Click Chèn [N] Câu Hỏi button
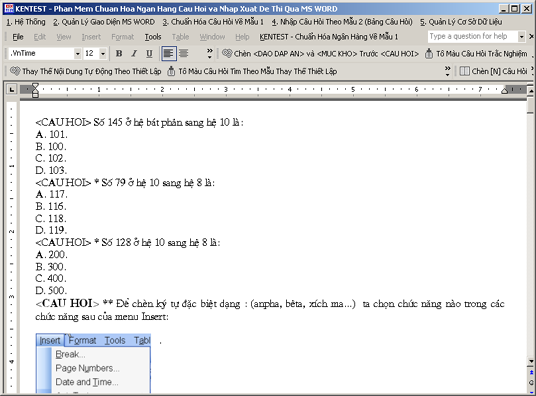The image size is (536, 396). click(x=494, y=71)
